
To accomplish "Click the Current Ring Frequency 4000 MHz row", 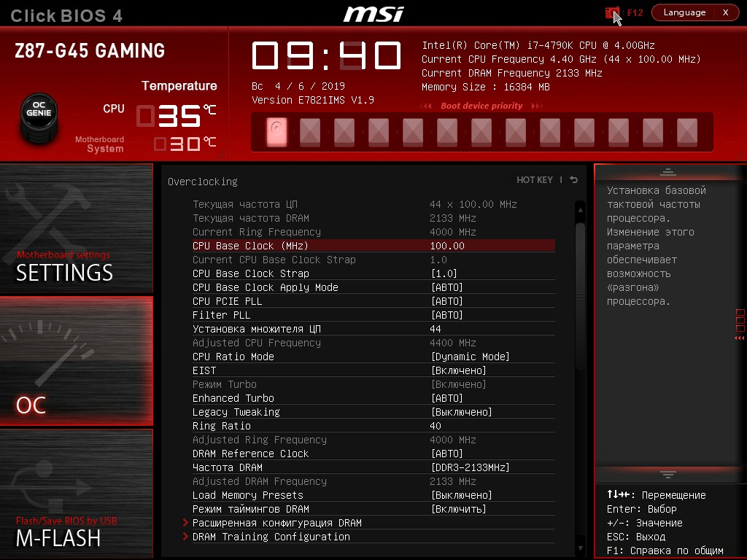I will coord(373,232).
